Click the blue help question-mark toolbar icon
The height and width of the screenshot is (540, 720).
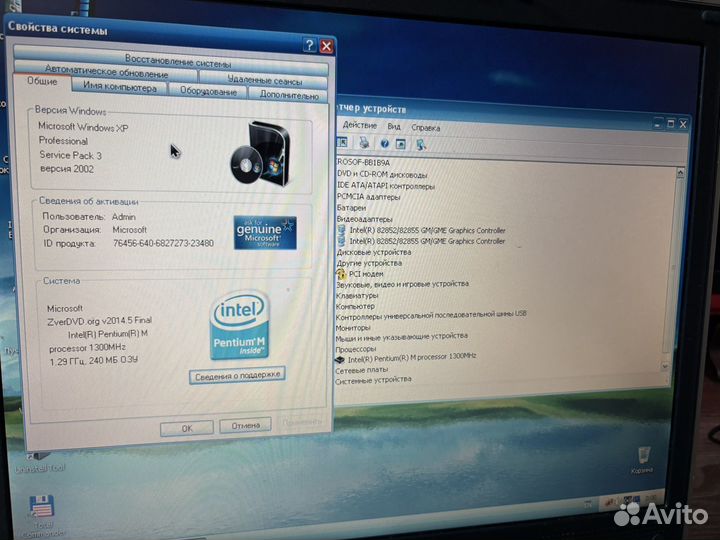pos(385,144)
